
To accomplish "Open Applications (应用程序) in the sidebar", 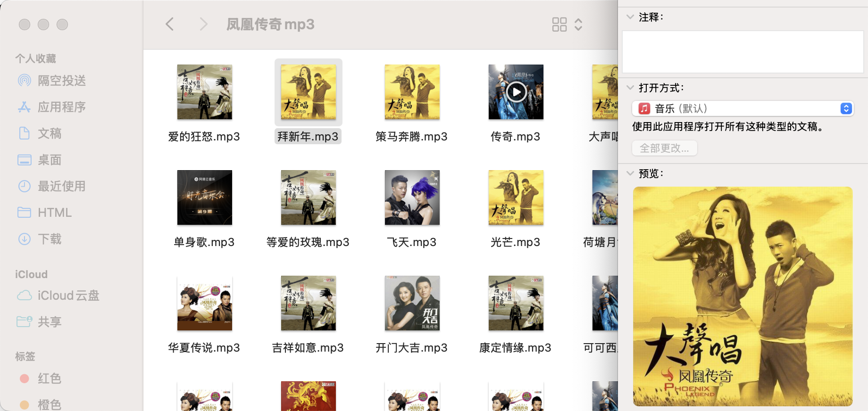I will (x=52, y=107).
